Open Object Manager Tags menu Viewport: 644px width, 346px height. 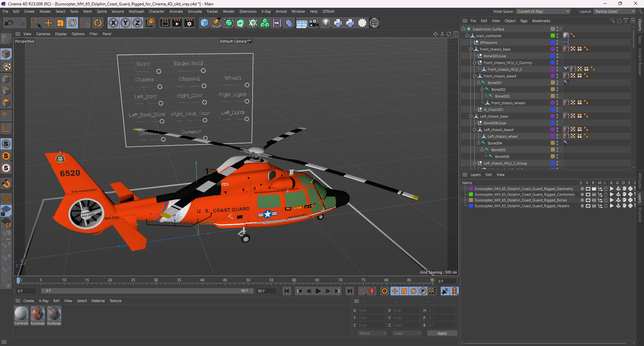524,21
